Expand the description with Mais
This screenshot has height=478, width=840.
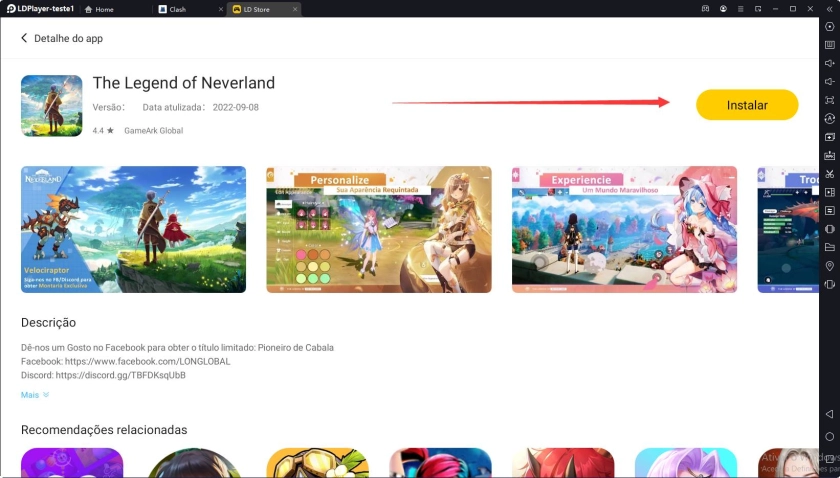35,395
